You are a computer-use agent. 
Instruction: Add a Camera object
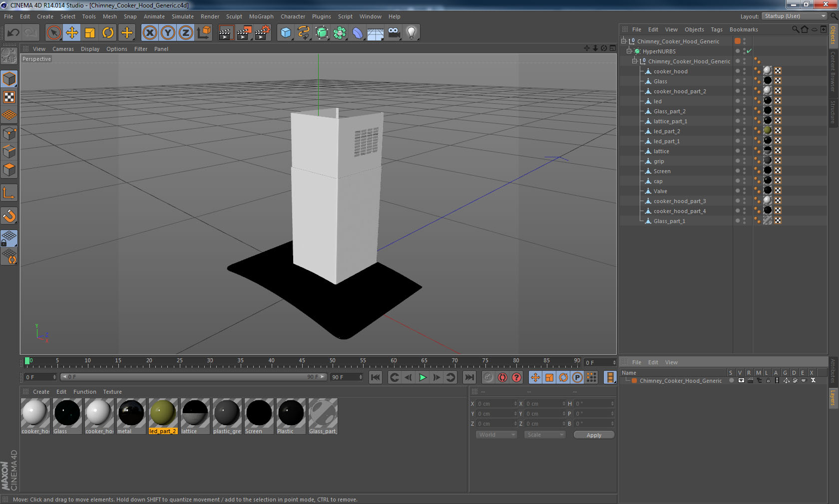(394, 33)
